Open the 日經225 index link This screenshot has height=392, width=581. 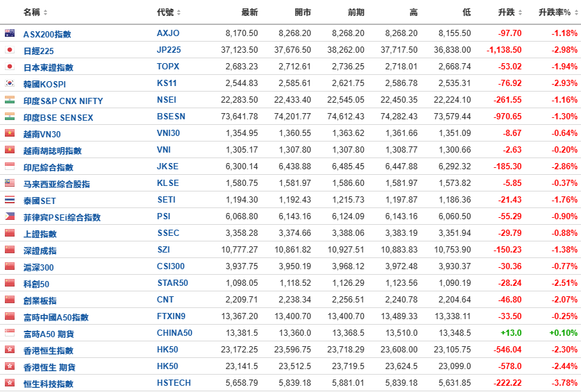pos(39,51)
